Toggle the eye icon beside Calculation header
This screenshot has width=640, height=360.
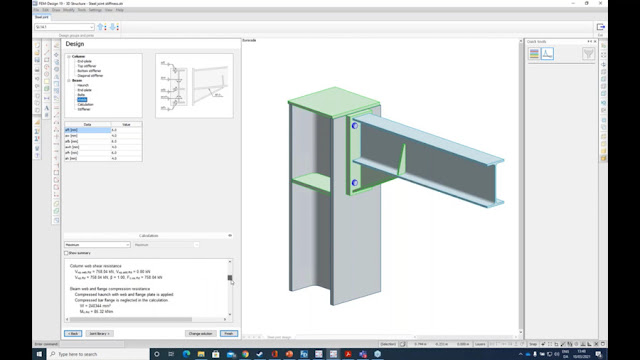tap(230, 236)
